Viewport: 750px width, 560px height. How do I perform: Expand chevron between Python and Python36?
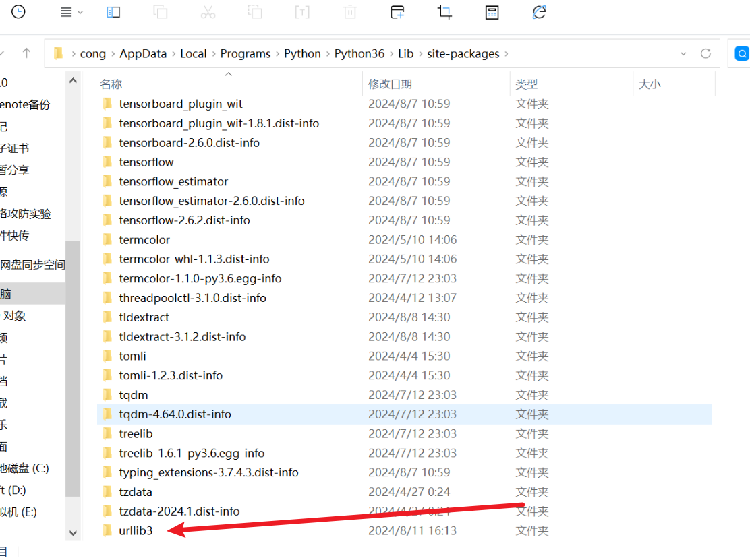tap(328, 53)
